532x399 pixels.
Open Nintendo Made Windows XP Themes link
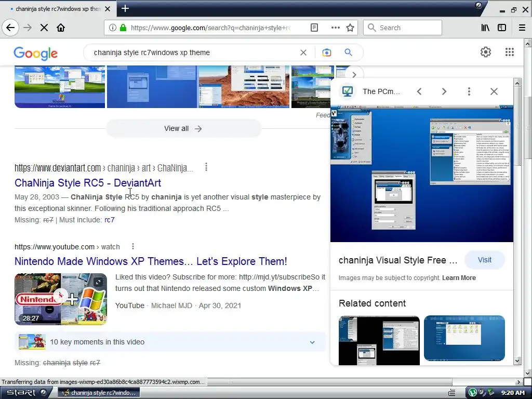pos(151,261)
